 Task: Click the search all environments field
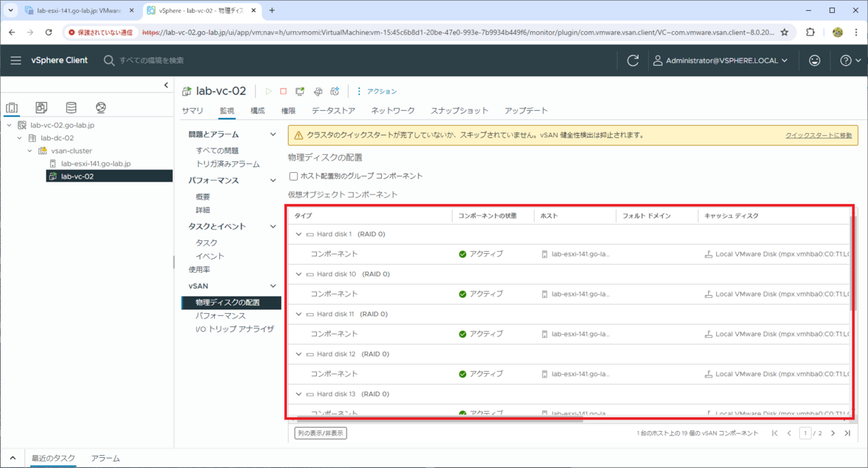click(x=151, y=60)
